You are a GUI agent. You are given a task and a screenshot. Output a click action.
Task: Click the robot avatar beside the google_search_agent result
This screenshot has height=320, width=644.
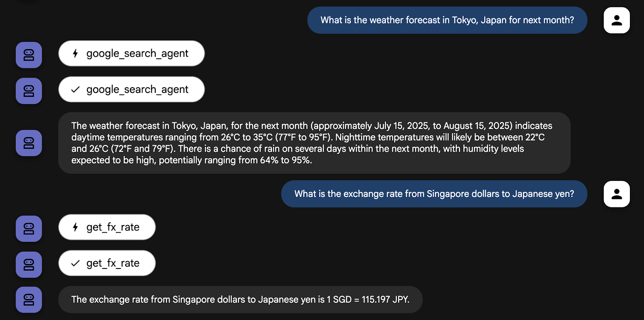click(29, 91)
